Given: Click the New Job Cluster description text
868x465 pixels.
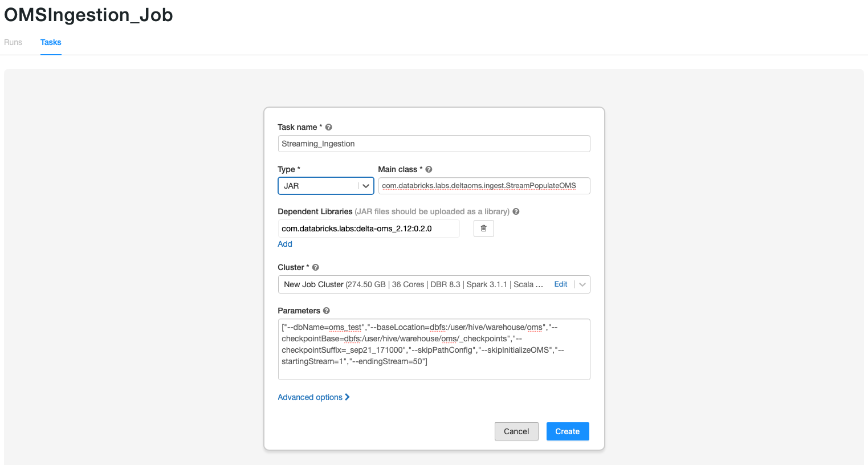Looking at the screenshot, I should 413,284.
